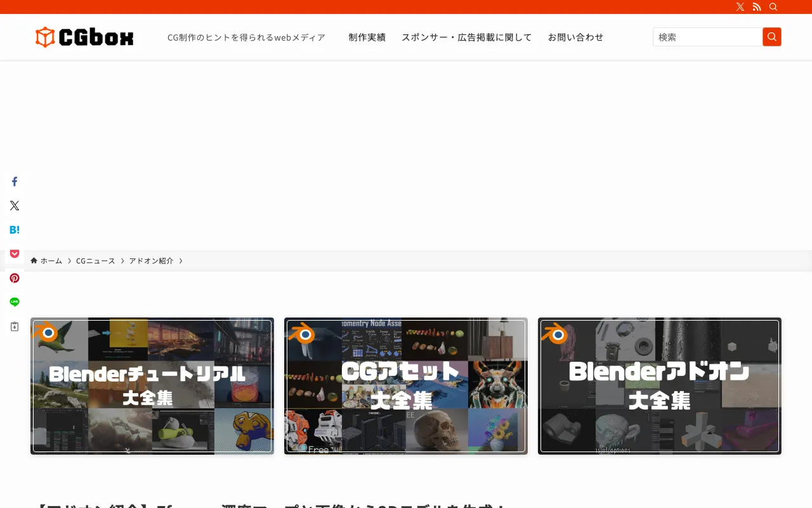Viewport: 812px width, 508px height.
Task: Share on X via left sidebar icon
Action: [15, 206]
